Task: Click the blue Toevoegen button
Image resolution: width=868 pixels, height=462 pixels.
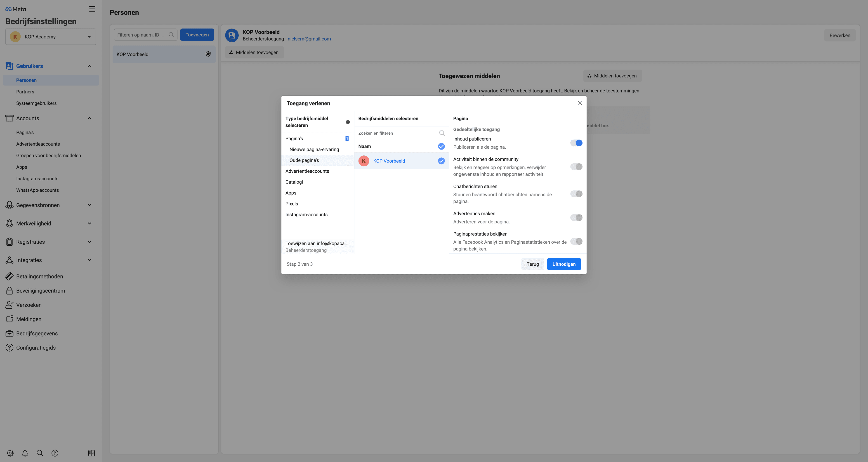Action: pyautogui.click(x=197, y=35)
